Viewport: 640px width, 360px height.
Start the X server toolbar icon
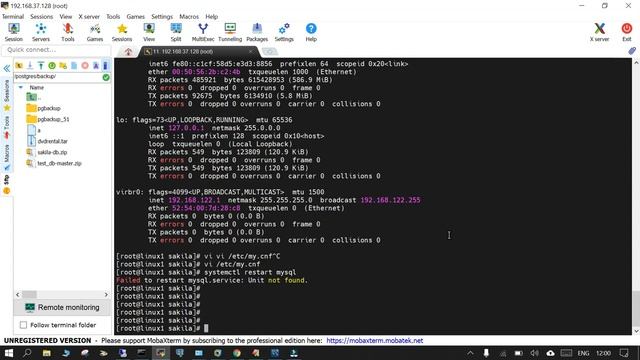[599, 32]
